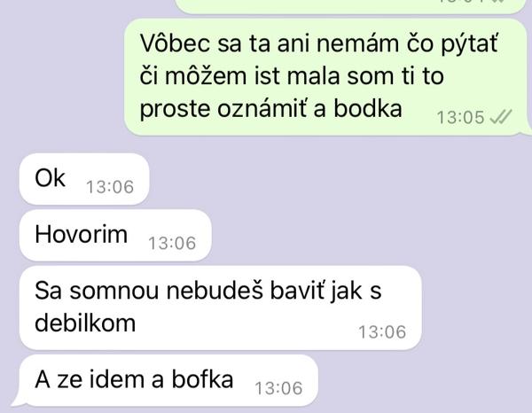The width and height of the screenshot is (532, 413).
Task: Select the green message starting with "Vôbec sa ta"
Action: point(325,77)
